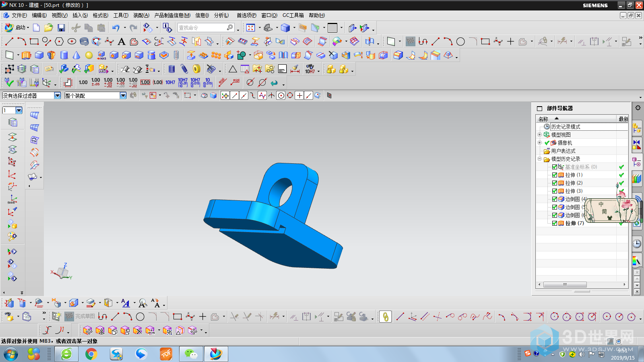Select the Rectangle sketch tool in the top curve toolbar
This screenshot has height=362, width=644.
coord(34,41)
